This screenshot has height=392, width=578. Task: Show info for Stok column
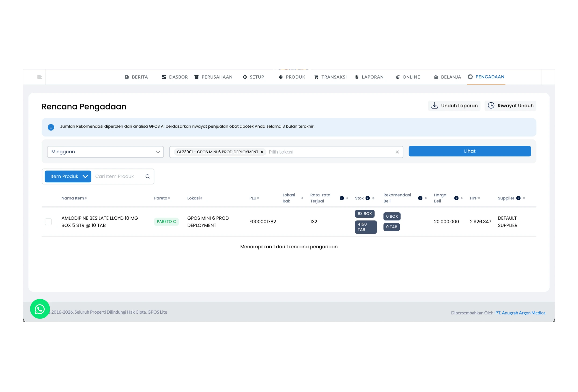pyautogui.click(x=368, y=198)
